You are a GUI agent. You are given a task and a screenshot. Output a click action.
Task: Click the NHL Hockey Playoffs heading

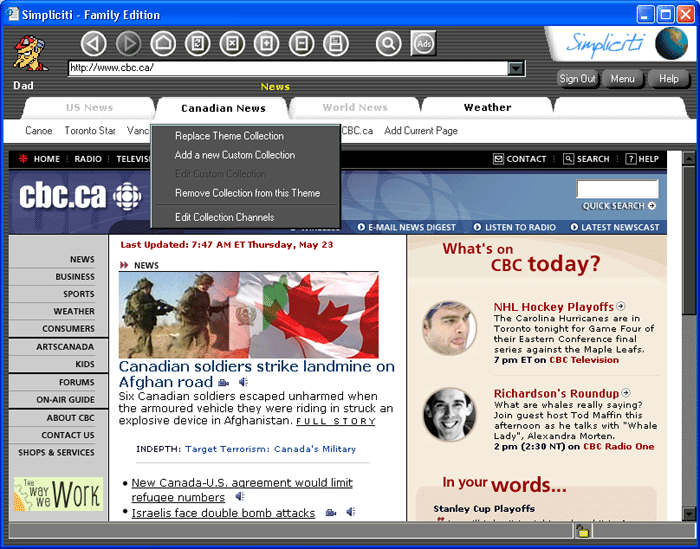click(x=554, y=307)
